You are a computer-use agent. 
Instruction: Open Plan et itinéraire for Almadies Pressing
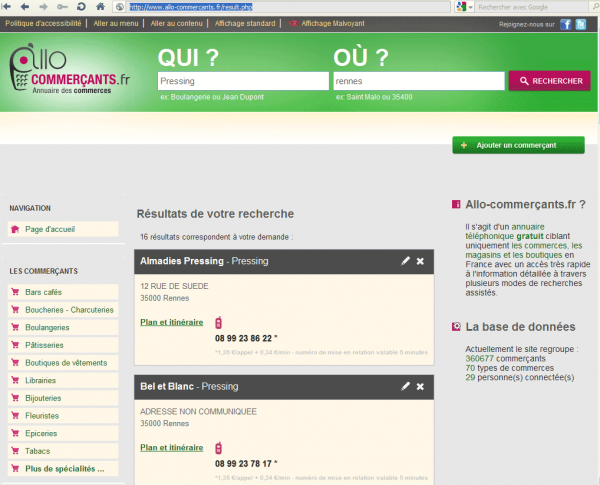click(x=172, y=322)
